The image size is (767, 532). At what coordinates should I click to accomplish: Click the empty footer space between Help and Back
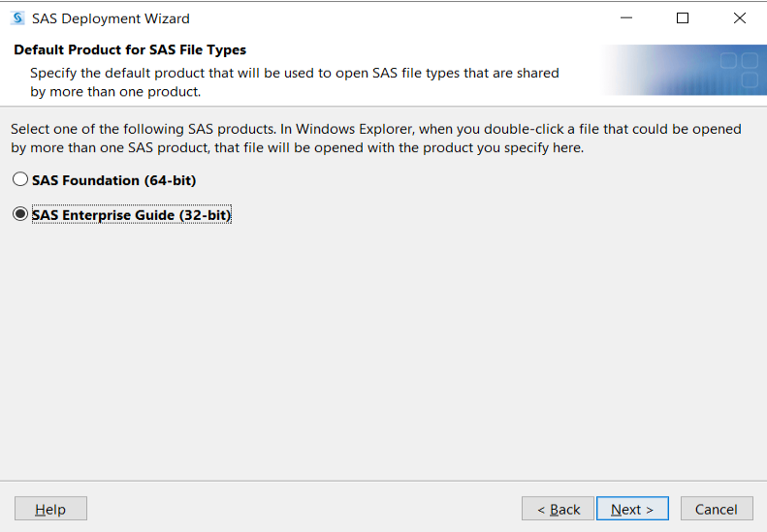coord(304,509)
